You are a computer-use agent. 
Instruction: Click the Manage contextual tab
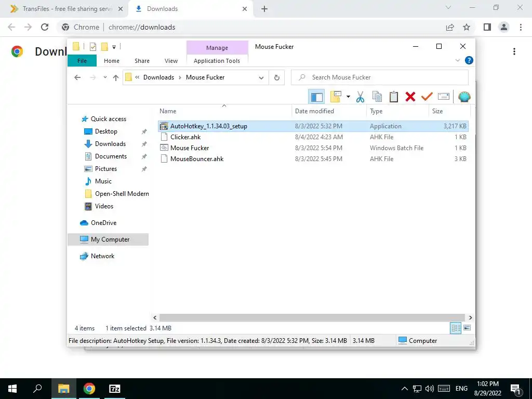pyautogui.click(x=217, y=48)
